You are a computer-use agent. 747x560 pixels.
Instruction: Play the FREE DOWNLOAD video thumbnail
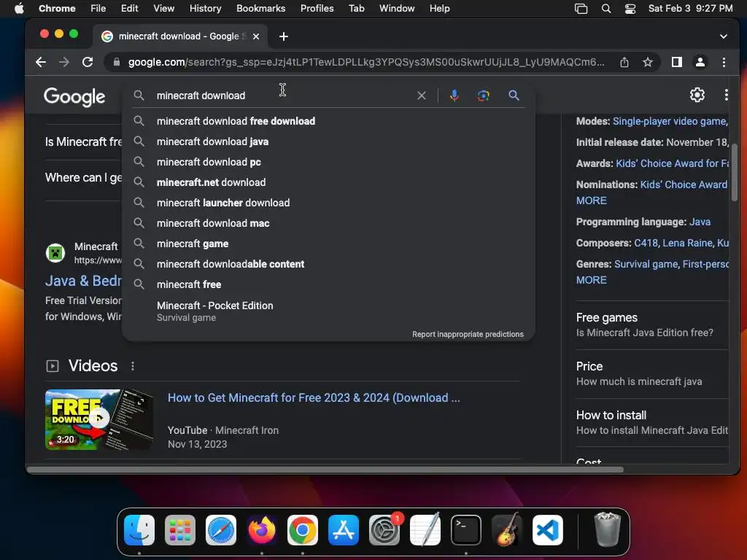(x=99, y=419)
